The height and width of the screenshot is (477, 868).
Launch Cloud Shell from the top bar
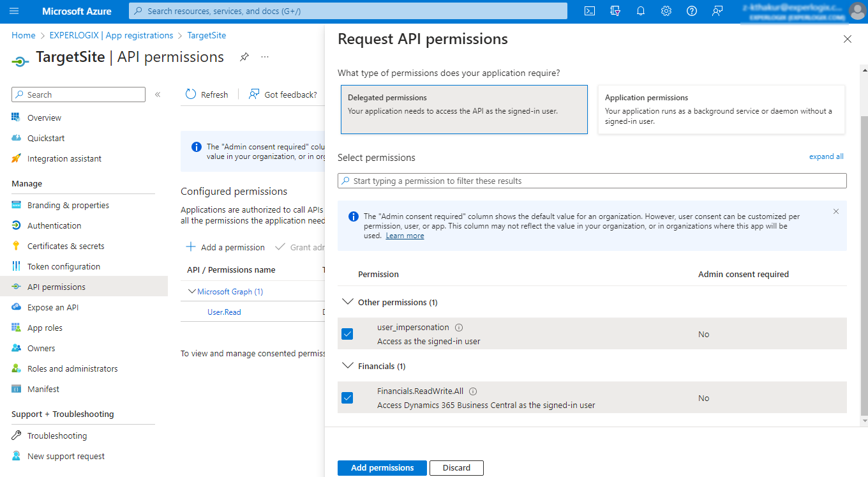click(x=590, y=11)
